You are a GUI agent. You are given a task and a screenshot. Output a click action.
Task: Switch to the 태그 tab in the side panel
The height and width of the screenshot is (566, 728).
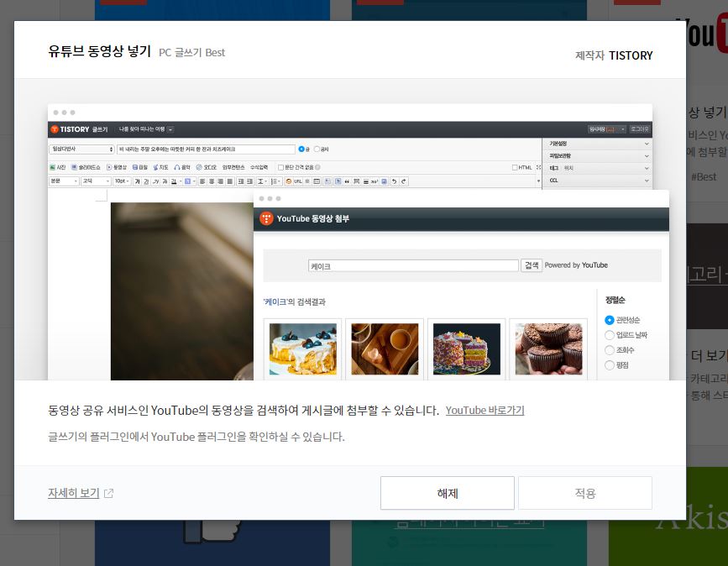554,168
